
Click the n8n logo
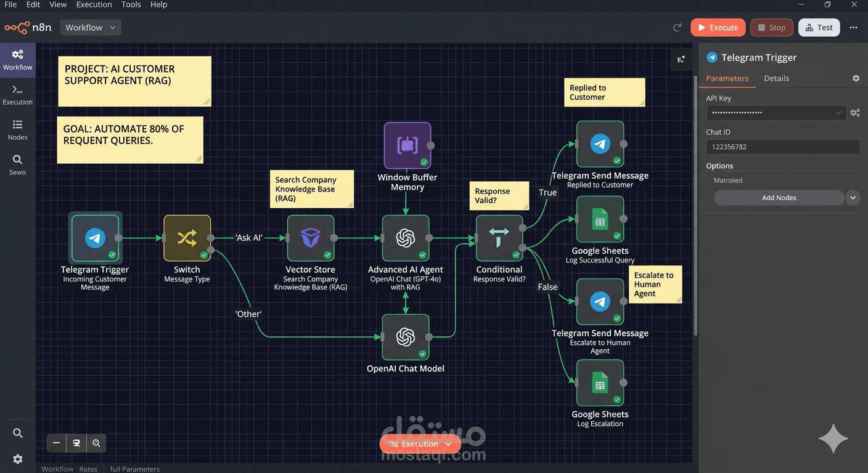point(28,28)
